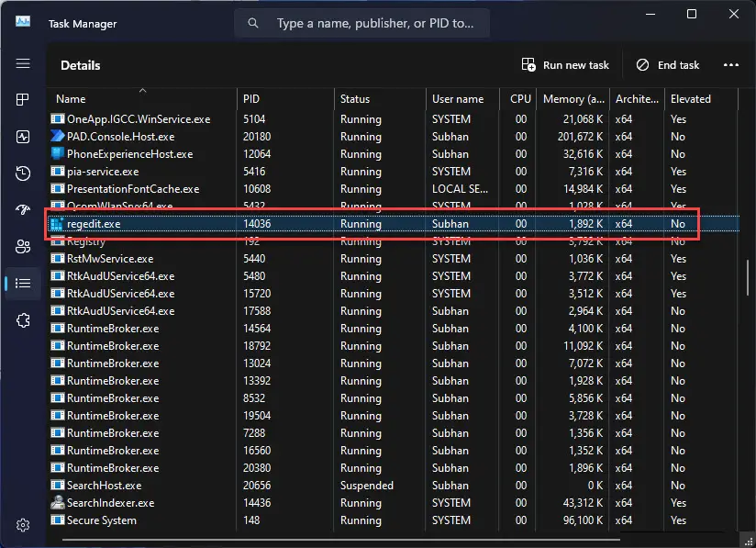Click the vertical scrollbar thumb
The height and width of the screenshot is (548, 756).
tap(748, 279)
